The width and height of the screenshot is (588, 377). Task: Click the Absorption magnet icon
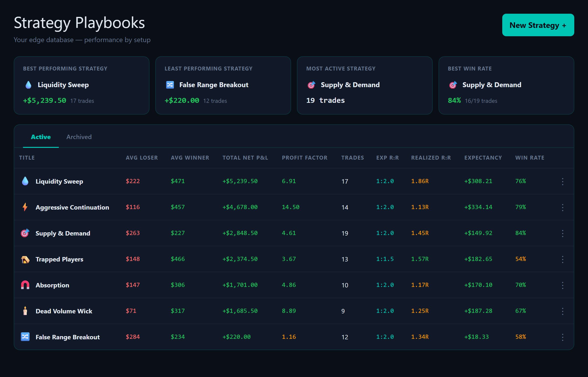pos(25,285)
